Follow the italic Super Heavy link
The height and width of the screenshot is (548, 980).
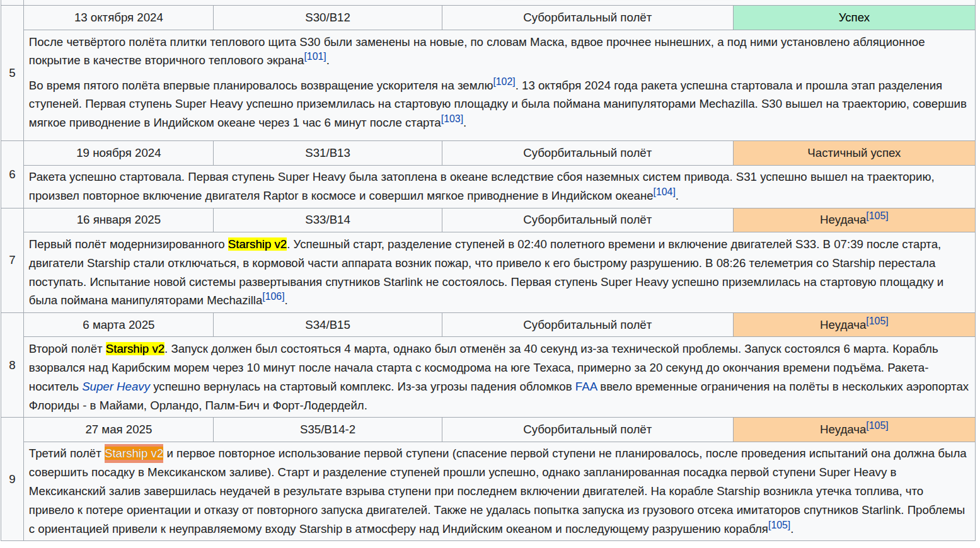(x=116, y=387)
